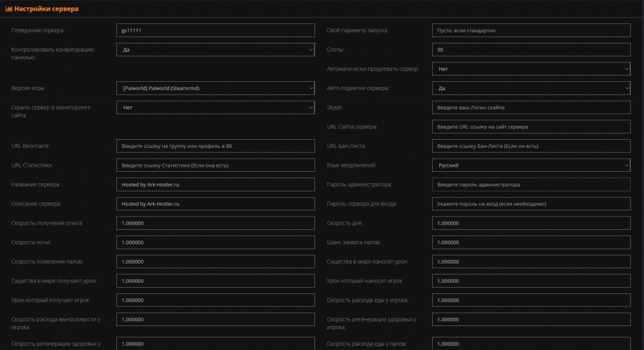Open the Контролировать конфигурацию панелью dropdown

point(216,50)
